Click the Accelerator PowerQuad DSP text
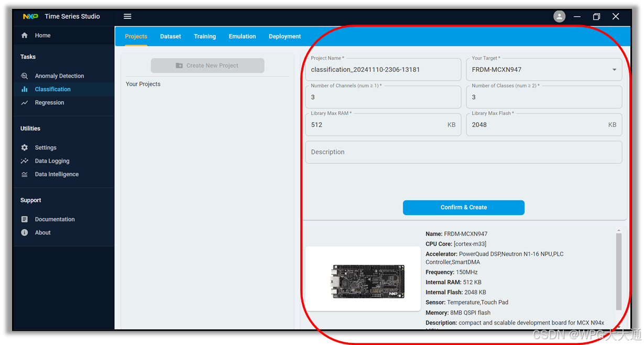The image size is (644, 345). (495, 258)
